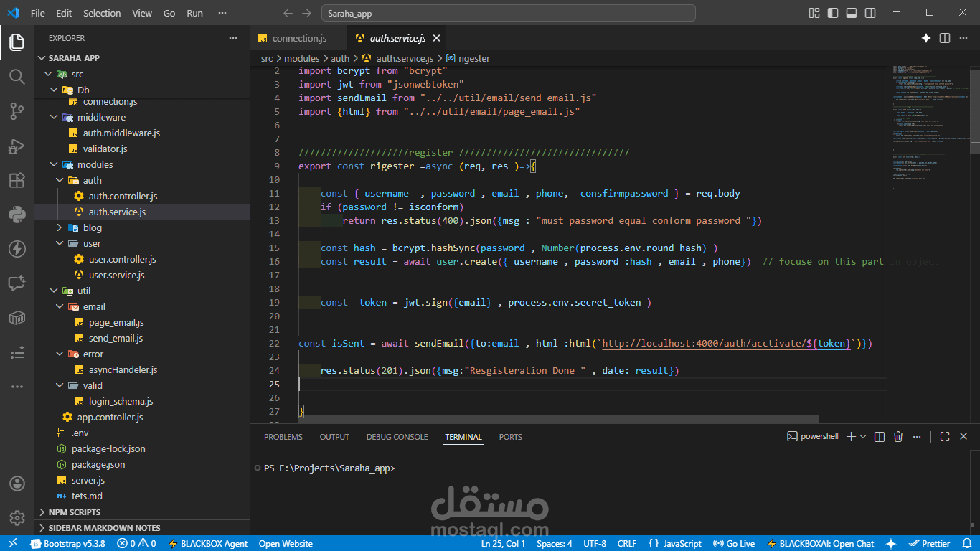Click additional views ellipsis in activity bar
980x551 pixels.
[17, 387]
